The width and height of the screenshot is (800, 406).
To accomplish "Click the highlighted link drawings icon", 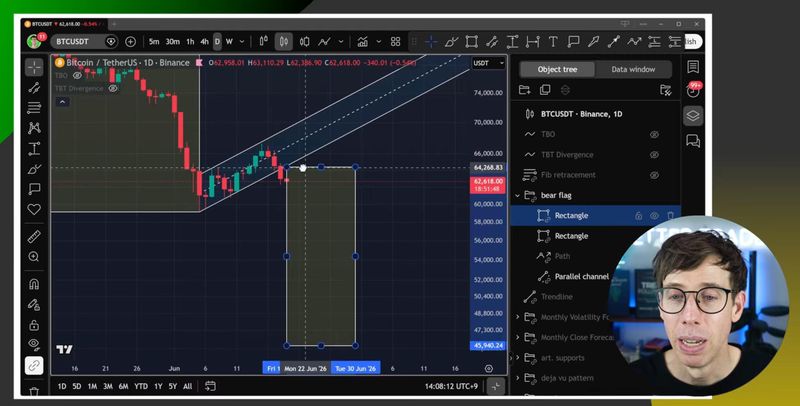I will pyautogui.click(x=34, y=366).
